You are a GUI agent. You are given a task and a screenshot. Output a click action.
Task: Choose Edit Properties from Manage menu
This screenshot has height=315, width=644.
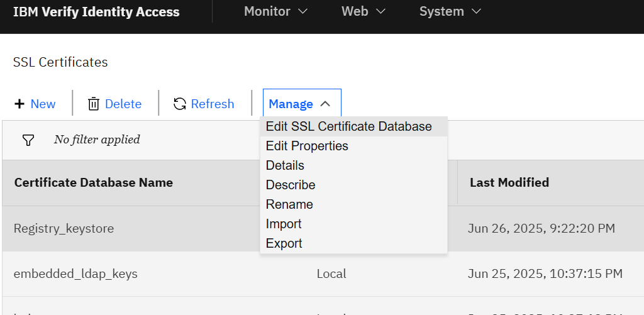point(307,146)
